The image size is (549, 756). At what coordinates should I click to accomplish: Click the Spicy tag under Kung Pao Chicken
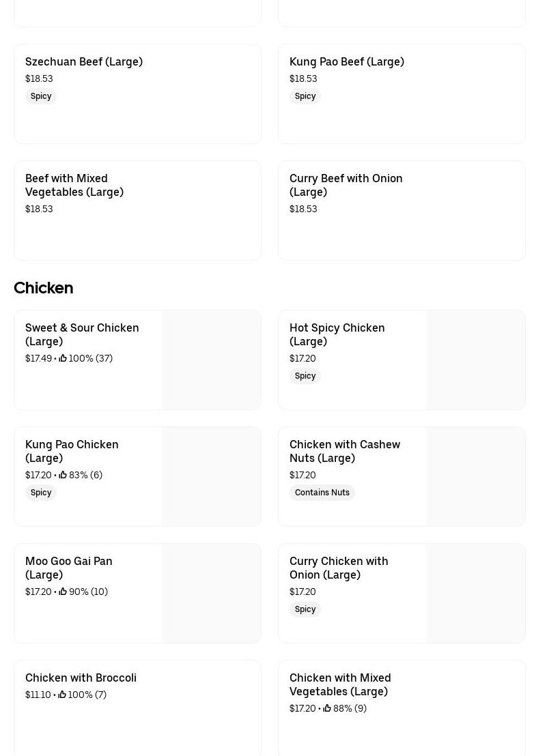pos(41,493)
